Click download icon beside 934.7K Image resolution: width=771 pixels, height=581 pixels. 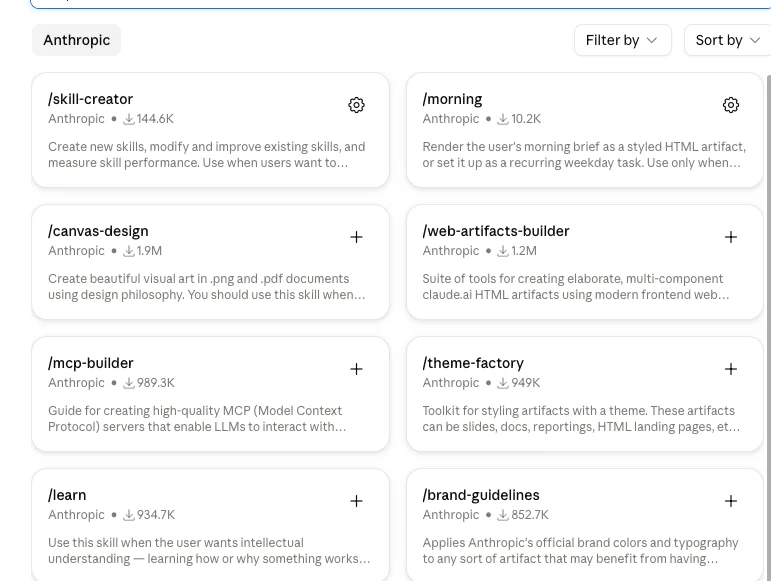coord(129,515)
